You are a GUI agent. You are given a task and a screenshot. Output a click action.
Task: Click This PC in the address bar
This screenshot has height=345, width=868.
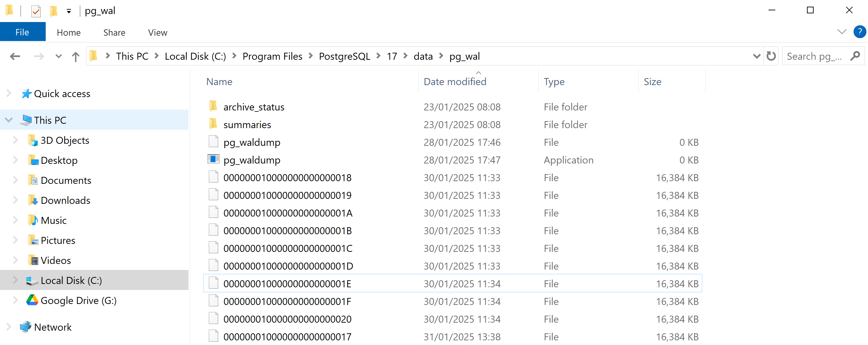coord(132,56)
